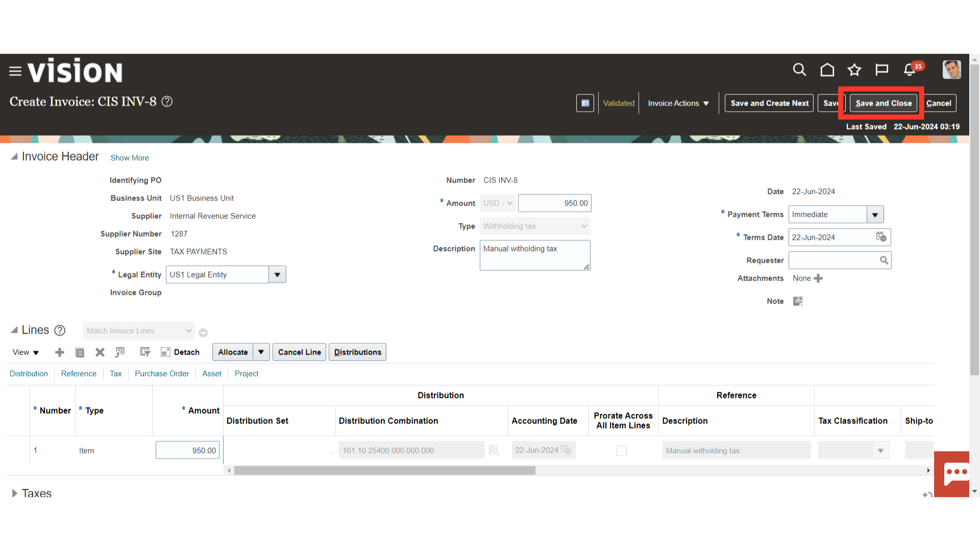Detach the lines table

(180, 352)
